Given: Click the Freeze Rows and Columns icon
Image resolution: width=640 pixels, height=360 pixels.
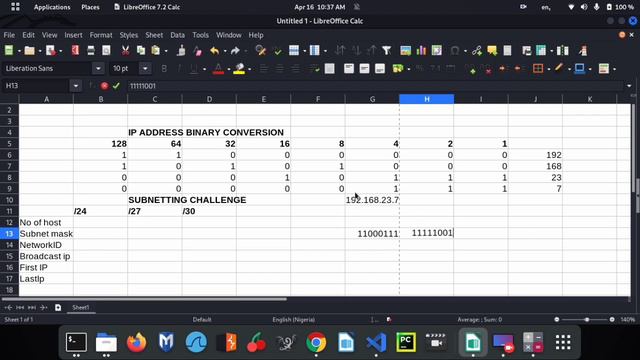Looking at the screenshot, I should coord(541,50).
